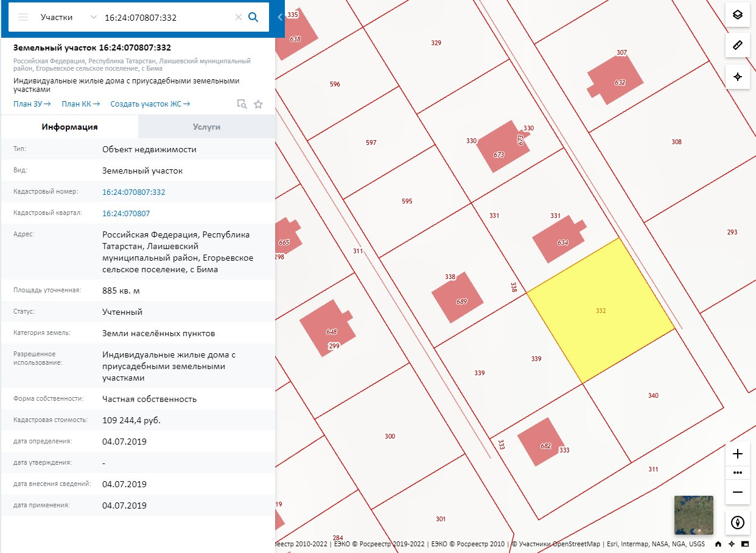Open the Участки search type dropdown
This screenshot has height=553, width=756.
[68, 17]
